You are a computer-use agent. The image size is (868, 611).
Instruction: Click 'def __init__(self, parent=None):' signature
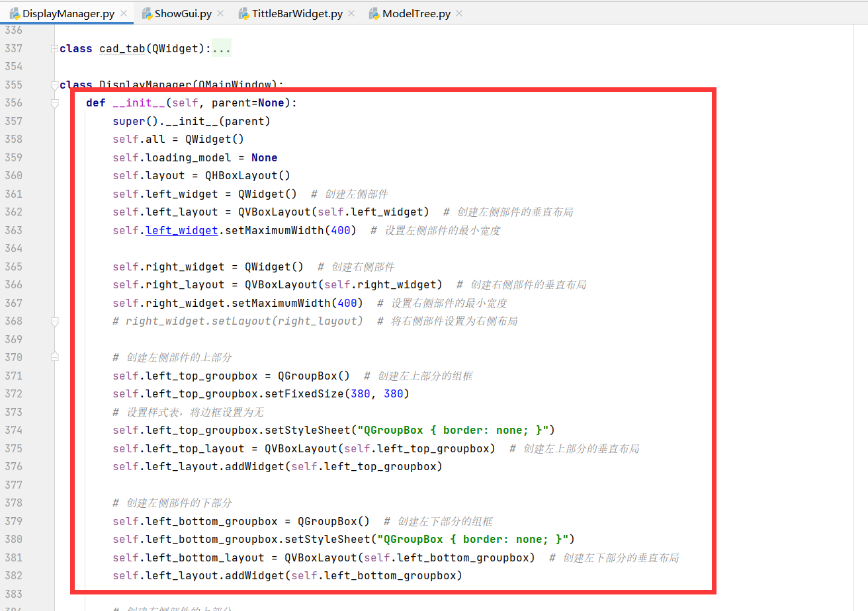[x=192, y=102]
